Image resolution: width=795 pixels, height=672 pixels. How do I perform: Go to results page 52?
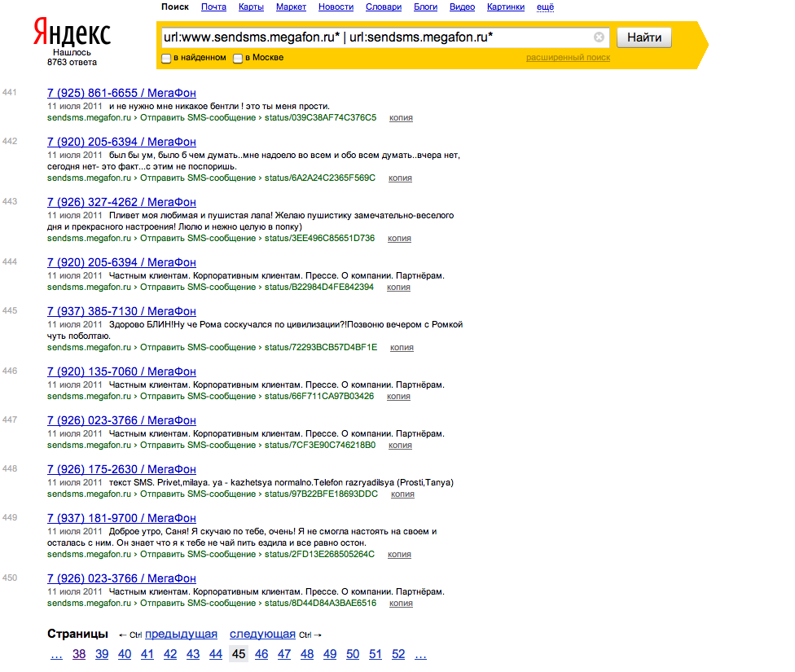pyautogui.click(x=398, y=654)
